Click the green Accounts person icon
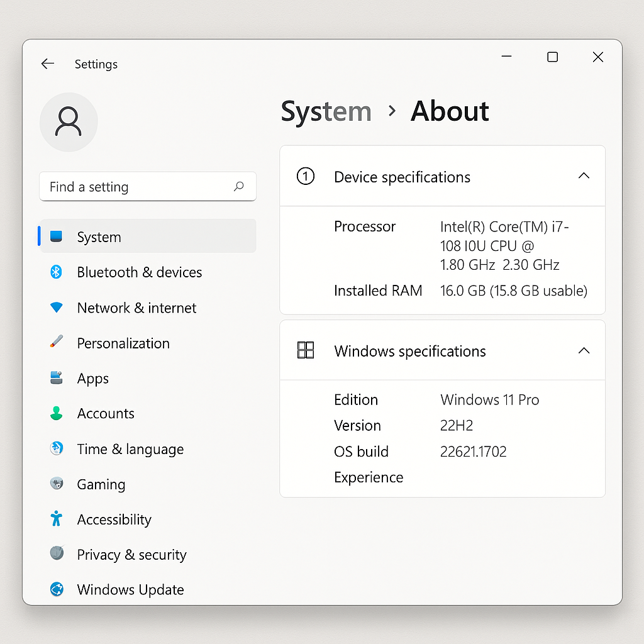The width and height of the screenshot is (644, 644). [56, 413]
